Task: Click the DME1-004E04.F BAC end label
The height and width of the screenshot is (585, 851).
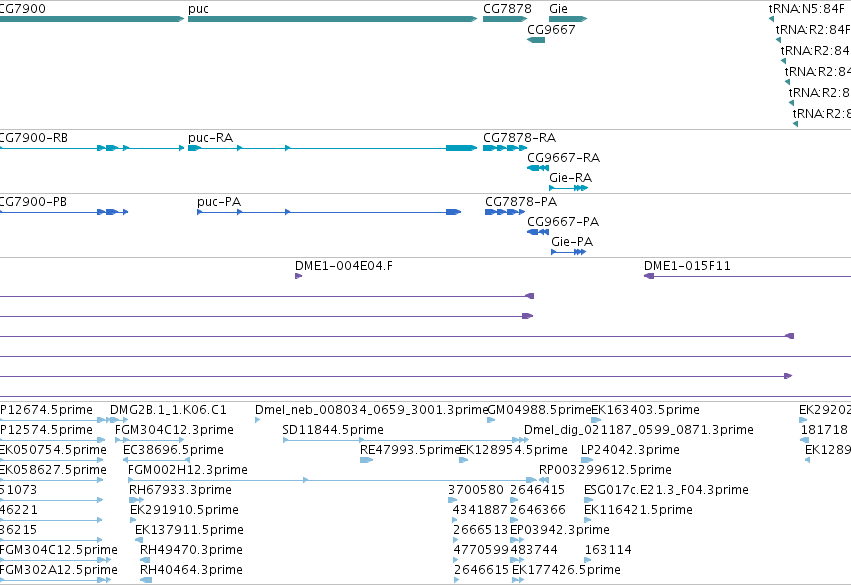Action: coord(344,266)
